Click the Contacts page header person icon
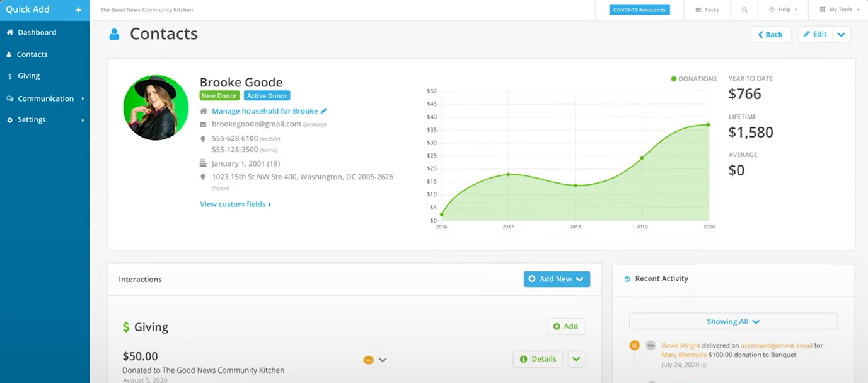 (114, 34)
